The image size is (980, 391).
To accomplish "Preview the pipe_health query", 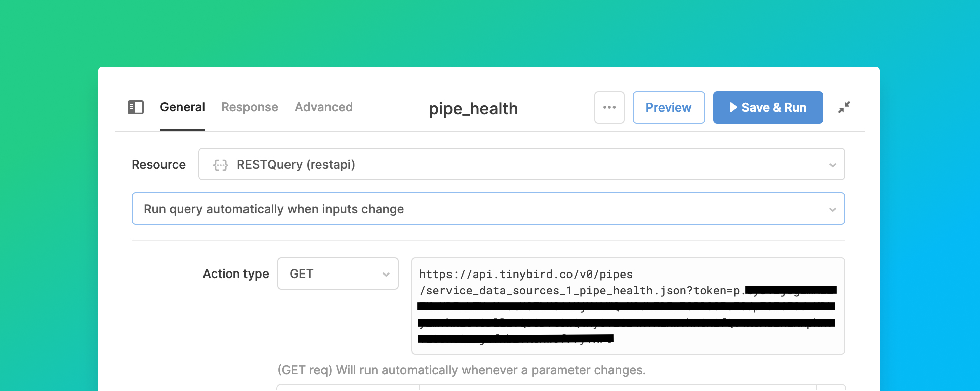I will coord(669,107).
